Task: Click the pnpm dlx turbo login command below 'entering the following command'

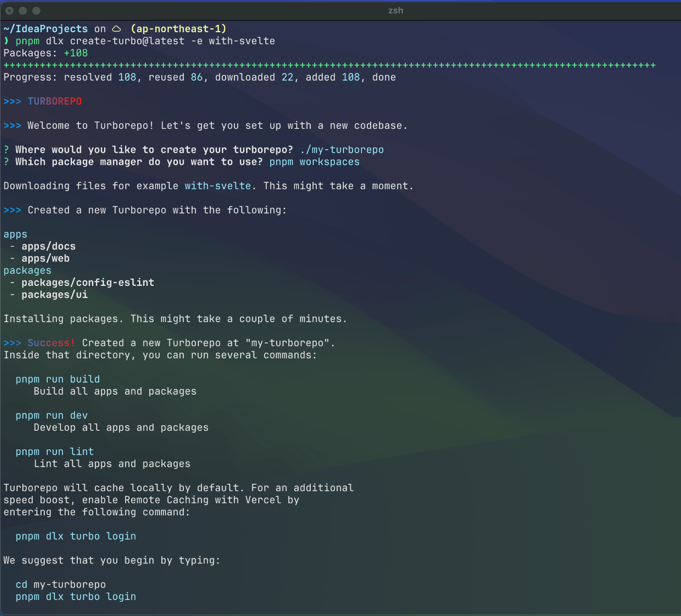Action: (x=76, y=536)
